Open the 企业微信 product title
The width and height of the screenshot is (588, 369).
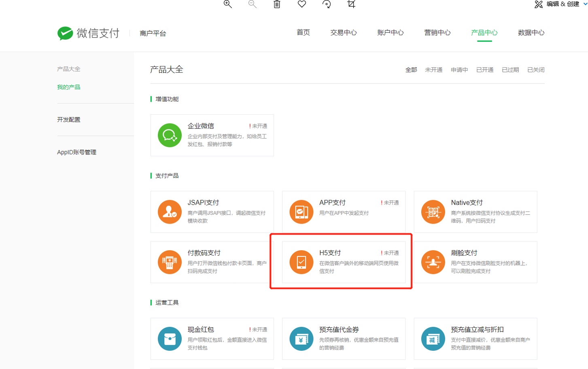[x=201, y=126]
